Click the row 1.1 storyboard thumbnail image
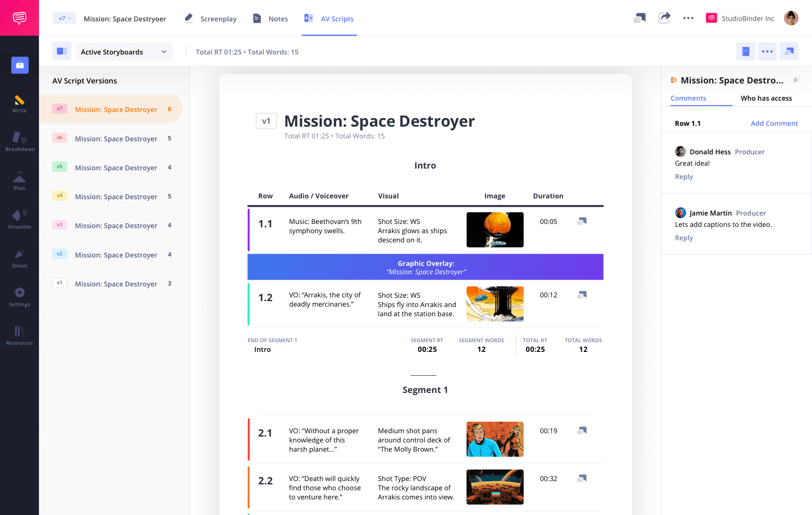812x515 pixels. tap(495, 230)
